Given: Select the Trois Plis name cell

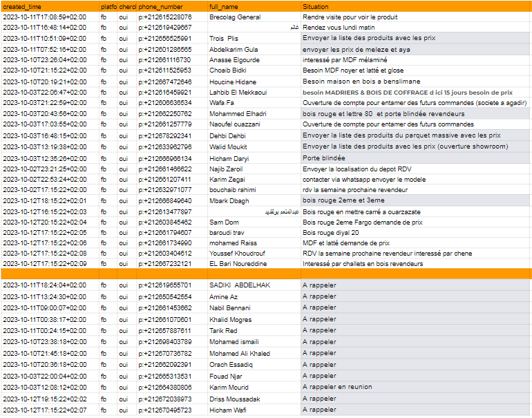Looking at the screenshot, I should coord(254,38).
